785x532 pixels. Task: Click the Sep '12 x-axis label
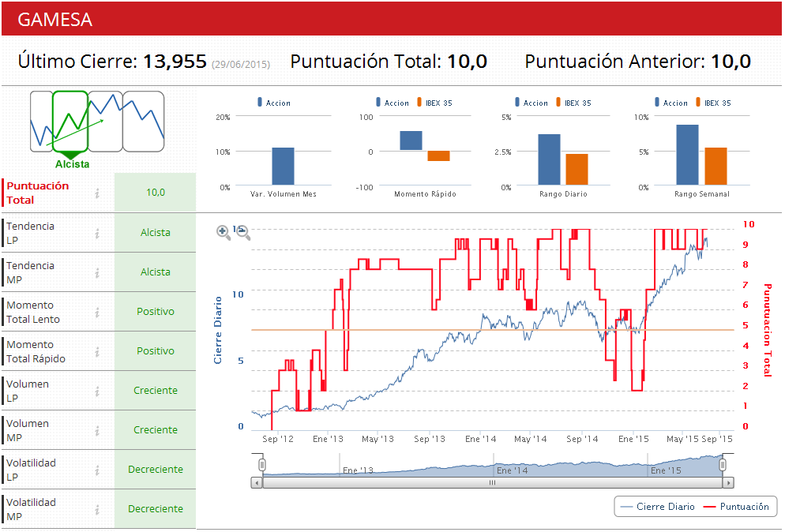pos(278,439)
